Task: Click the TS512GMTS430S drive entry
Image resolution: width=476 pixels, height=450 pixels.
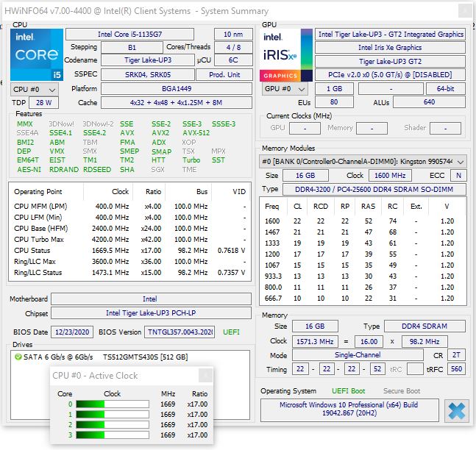Action: point(145,357)
